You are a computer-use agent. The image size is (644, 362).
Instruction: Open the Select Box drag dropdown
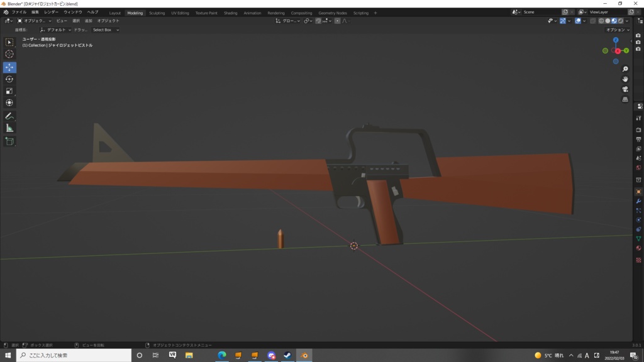(106, 30)
